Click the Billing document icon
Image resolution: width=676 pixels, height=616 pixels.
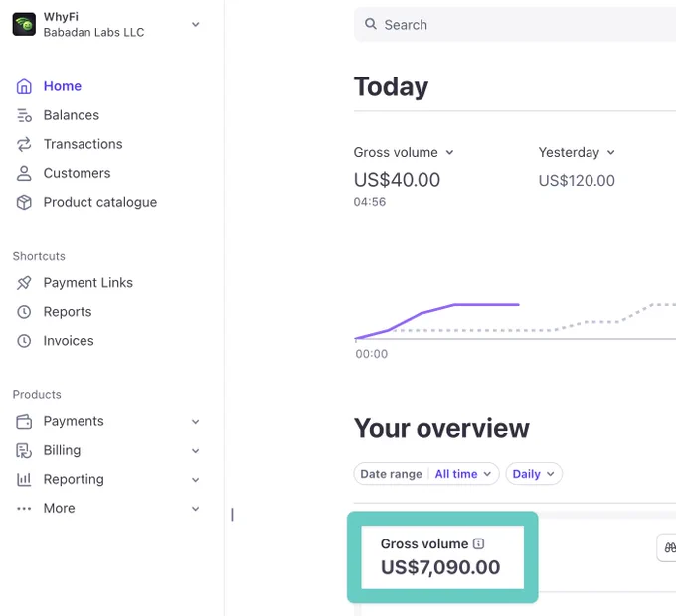tap(24, 451)
